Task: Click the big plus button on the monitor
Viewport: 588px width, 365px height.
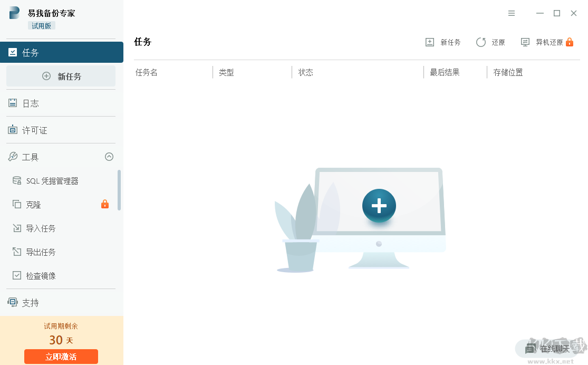Action: tap(379, 206)
